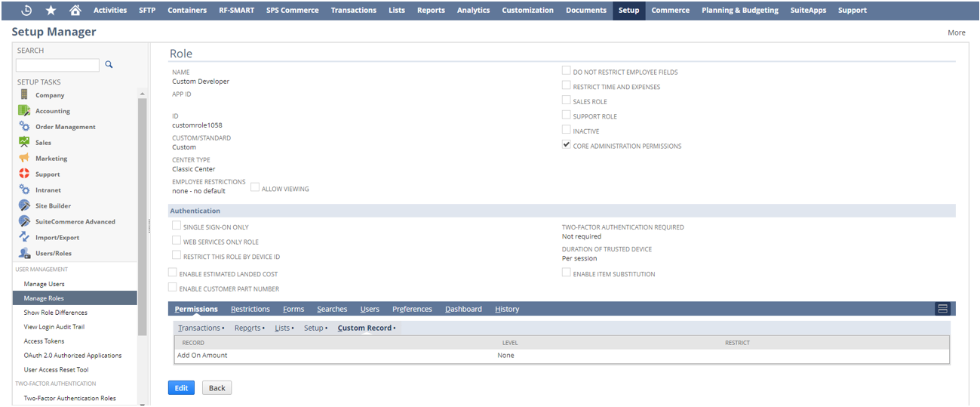
Task: Click the Shortcuts star icon
Action: pyautogui.click(x=51, y=10)
